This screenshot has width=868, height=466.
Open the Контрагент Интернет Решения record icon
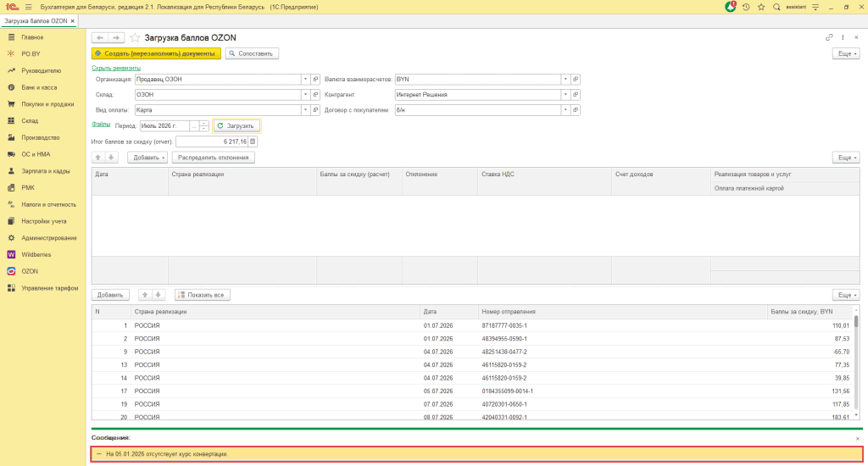(576, 95)
